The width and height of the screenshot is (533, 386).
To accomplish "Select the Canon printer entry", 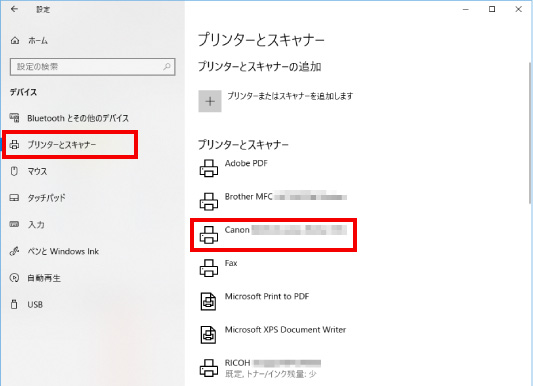I will pyautogui.click(x=286, y=230).
